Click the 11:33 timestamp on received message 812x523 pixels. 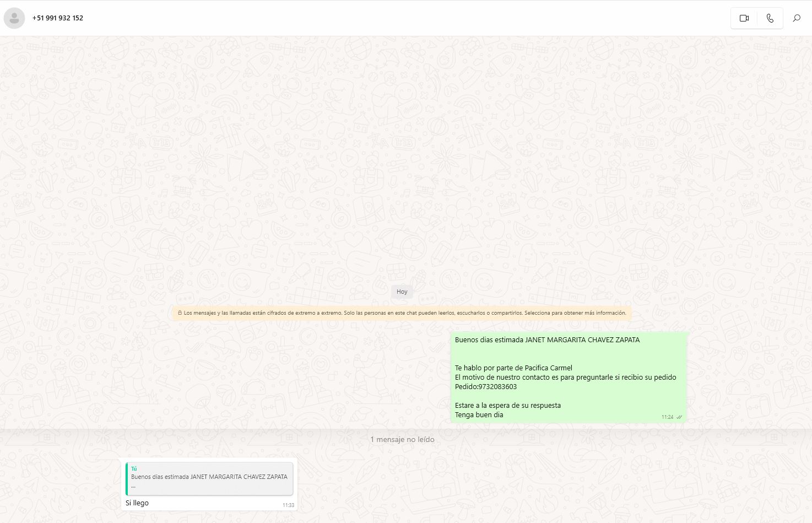coord(288,505)
